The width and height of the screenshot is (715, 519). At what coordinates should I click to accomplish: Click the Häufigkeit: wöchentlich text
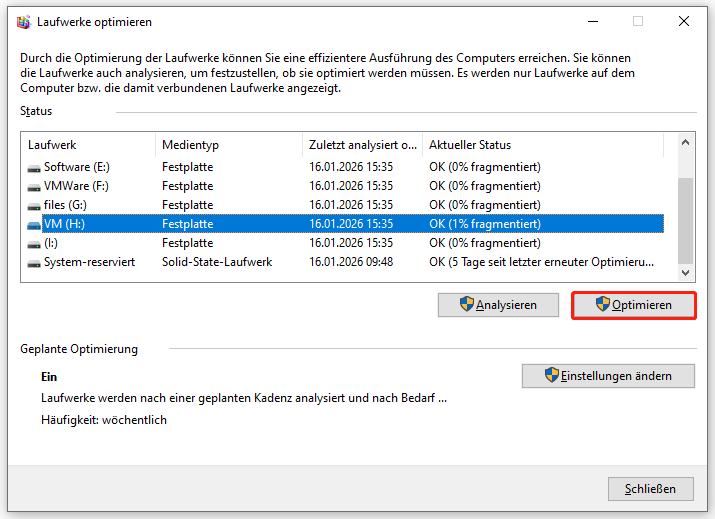pyautogui.click(x=104, y=420)
